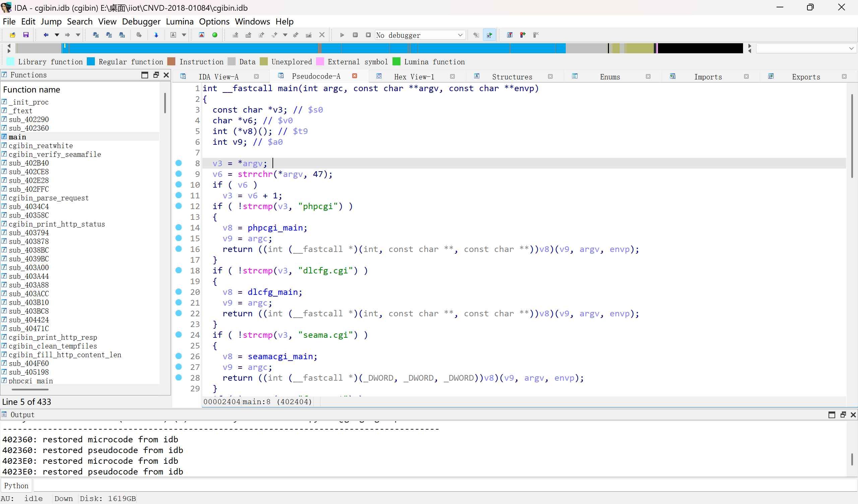Viewport: 858px width, 504px height.
Task: Click the search next binoculars icon
Action: point(139,35)
